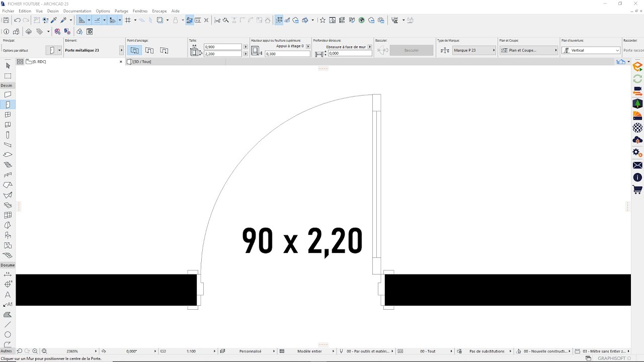Open Options par défaut door dropdown
Image resolution: width=644 pixels, height=362 pixels.
coord(53,50)
